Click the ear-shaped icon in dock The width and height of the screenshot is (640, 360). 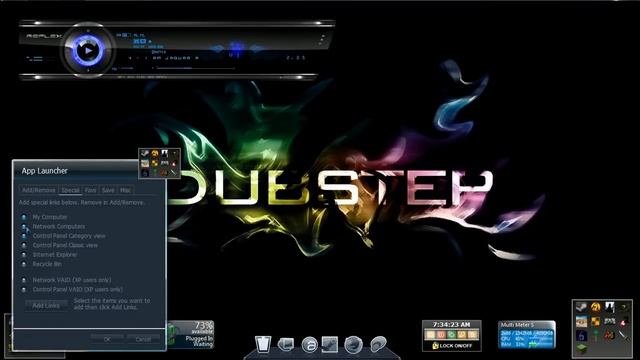tap(378, 344)
